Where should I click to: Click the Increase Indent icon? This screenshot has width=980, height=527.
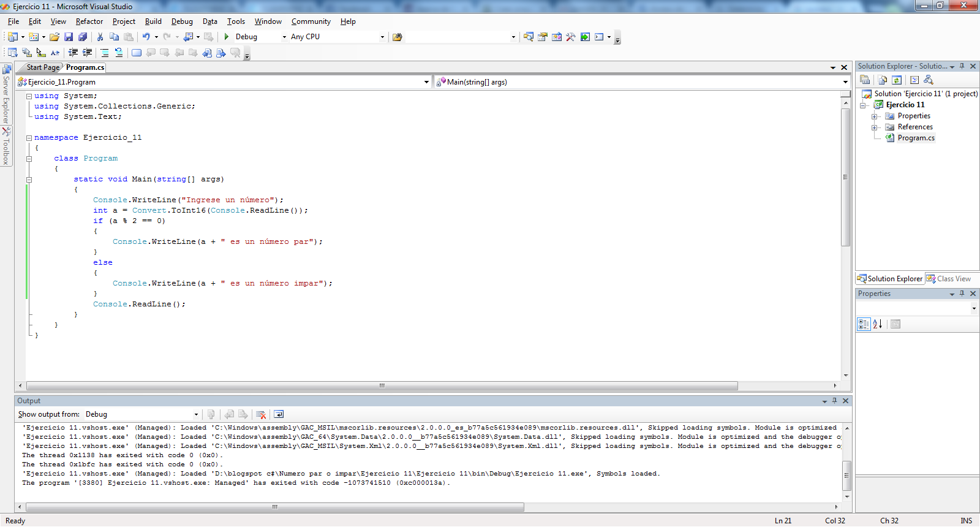tap(87, 53)
